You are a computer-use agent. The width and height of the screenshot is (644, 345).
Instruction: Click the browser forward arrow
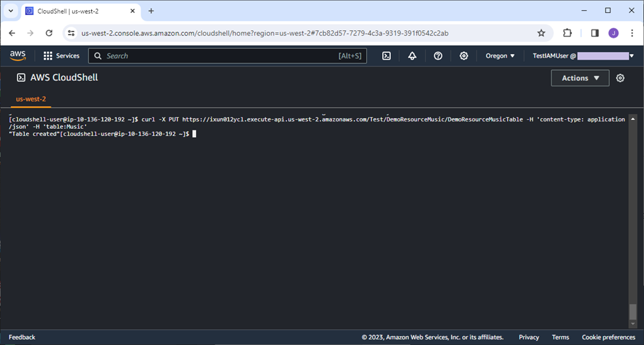30,34
